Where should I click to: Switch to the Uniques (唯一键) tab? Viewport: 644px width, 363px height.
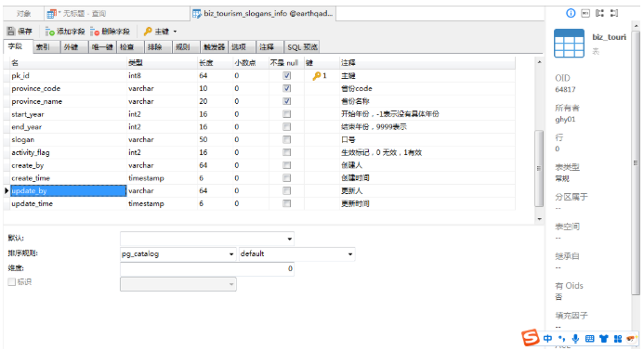tap(102, 47)
